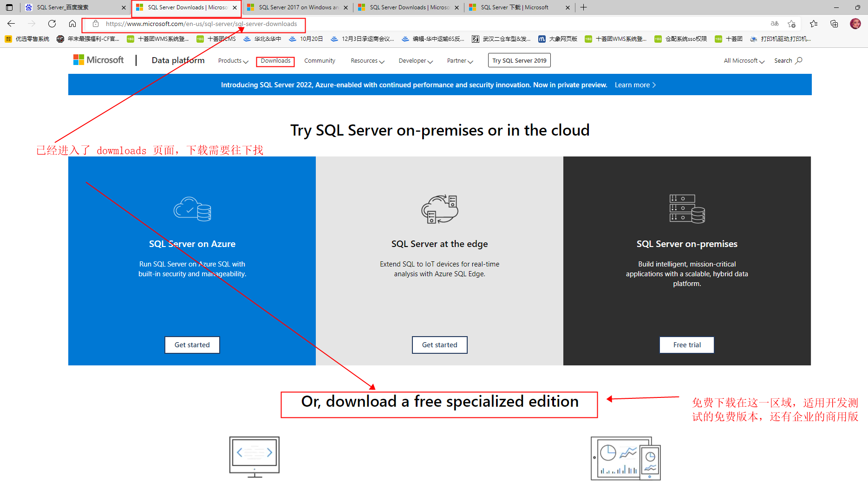Open the site Search
Screen dimensions: 868x481
click(x=788, y=61)
